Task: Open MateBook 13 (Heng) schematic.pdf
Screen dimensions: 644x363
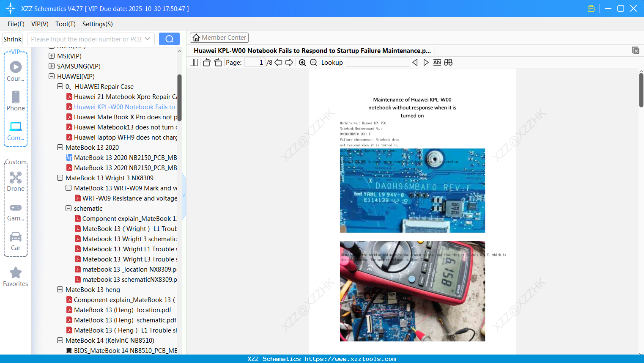Action: (122, 320)
